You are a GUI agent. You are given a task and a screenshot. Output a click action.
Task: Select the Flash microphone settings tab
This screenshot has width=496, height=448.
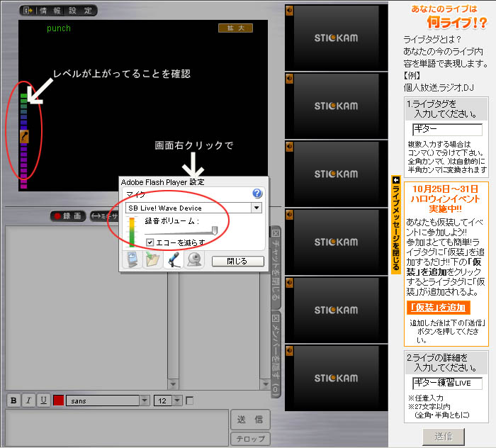click(x=174, y=259)
